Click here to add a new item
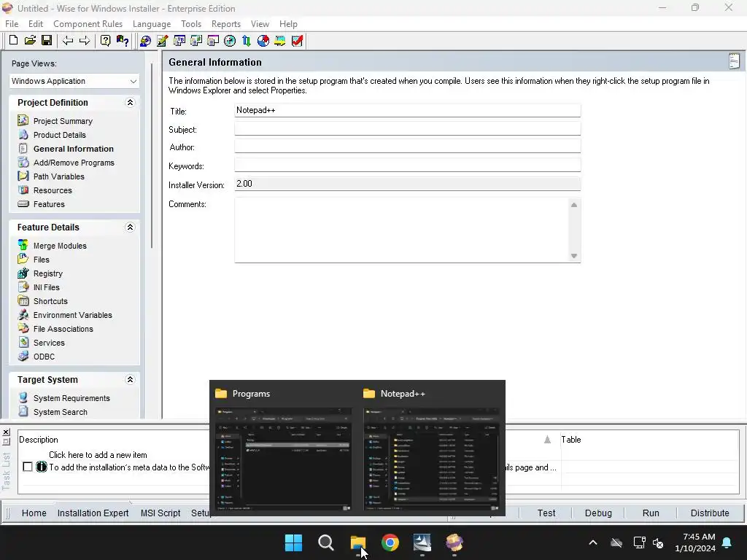747x560 pixels. point(98,455)
